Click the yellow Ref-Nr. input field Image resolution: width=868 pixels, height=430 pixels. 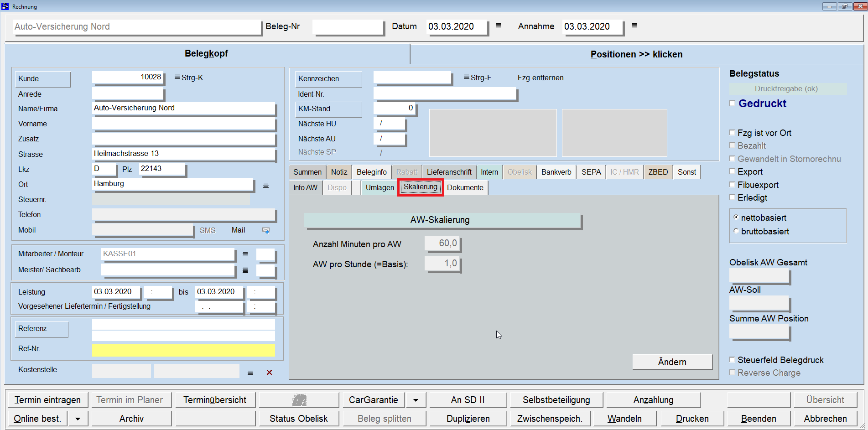click(183, 350)
